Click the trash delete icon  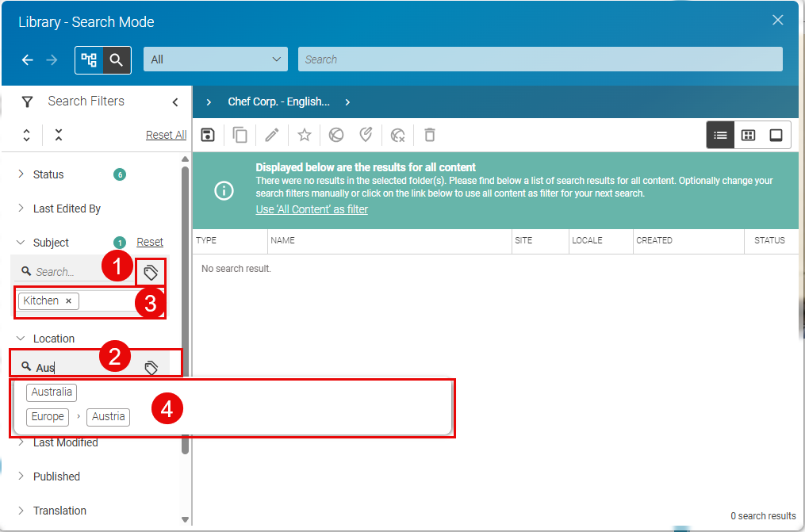point(429,135)
